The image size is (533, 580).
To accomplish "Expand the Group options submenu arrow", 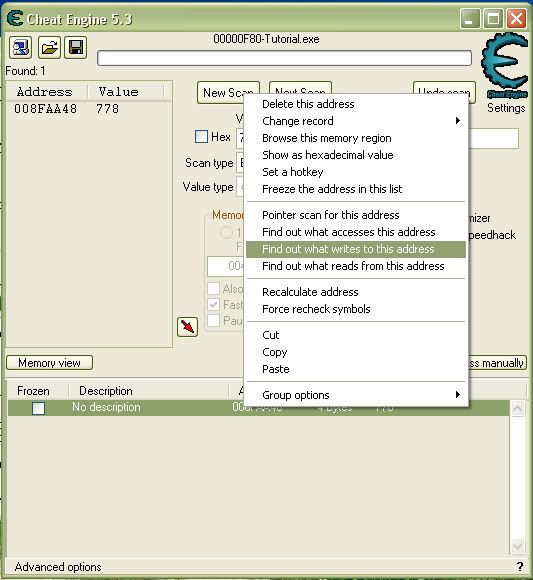I will click(x=458, y=395).
